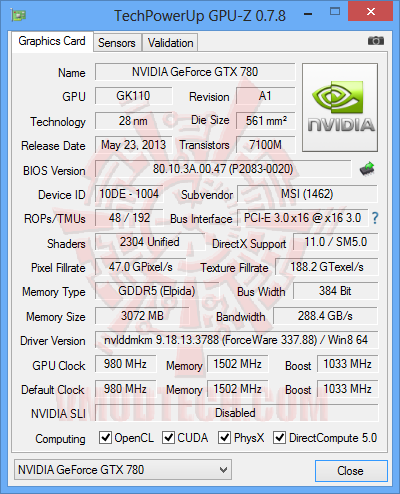Click the Revision field A1

pos(266,96)
